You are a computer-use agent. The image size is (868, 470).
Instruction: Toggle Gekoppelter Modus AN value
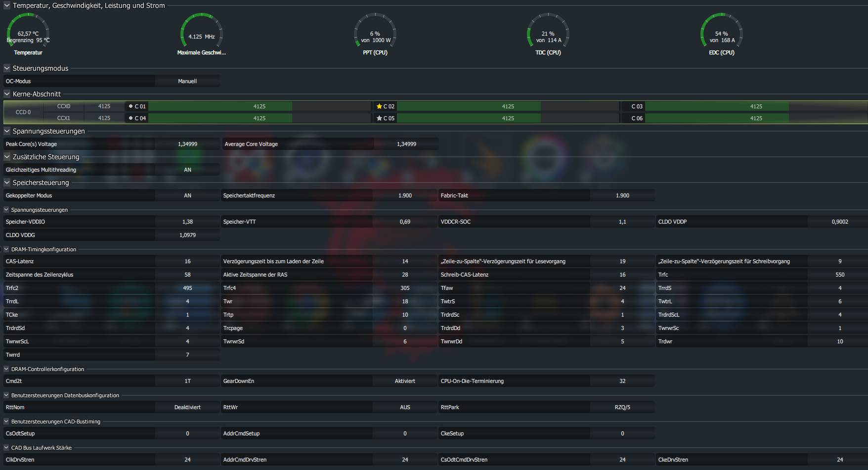tap(187, 195)
